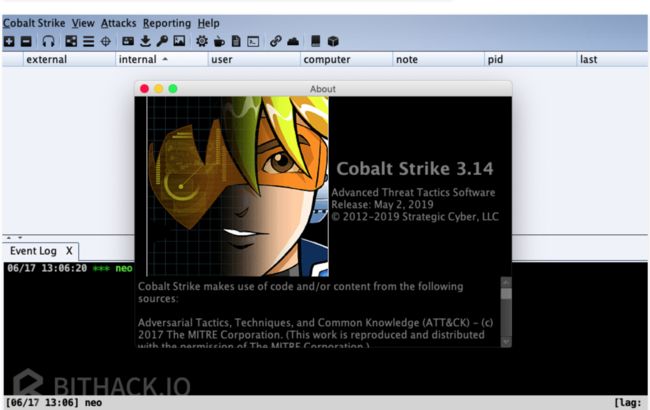
Task: Sort by the user column header
Action: point(254,59)
